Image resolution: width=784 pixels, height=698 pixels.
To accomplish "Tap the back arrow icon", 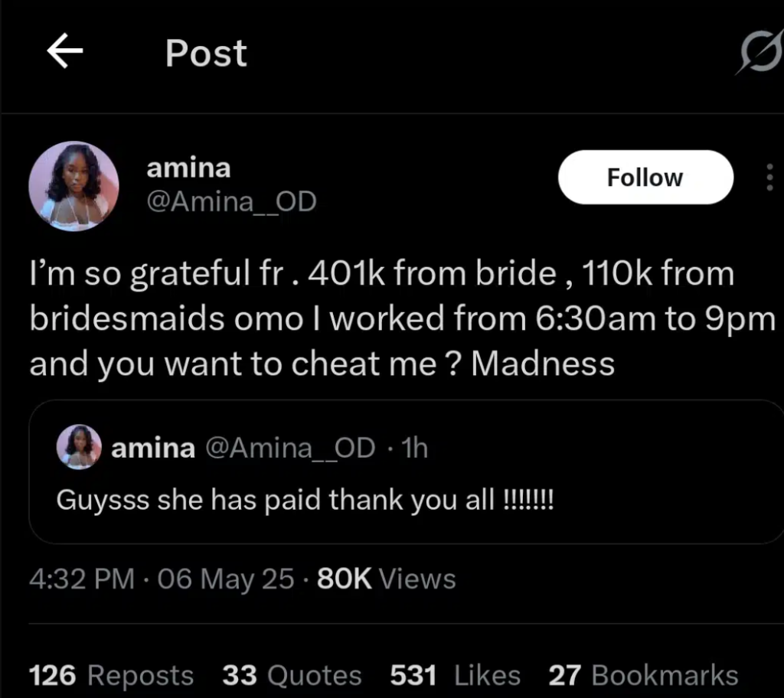I will coord(65,53).
